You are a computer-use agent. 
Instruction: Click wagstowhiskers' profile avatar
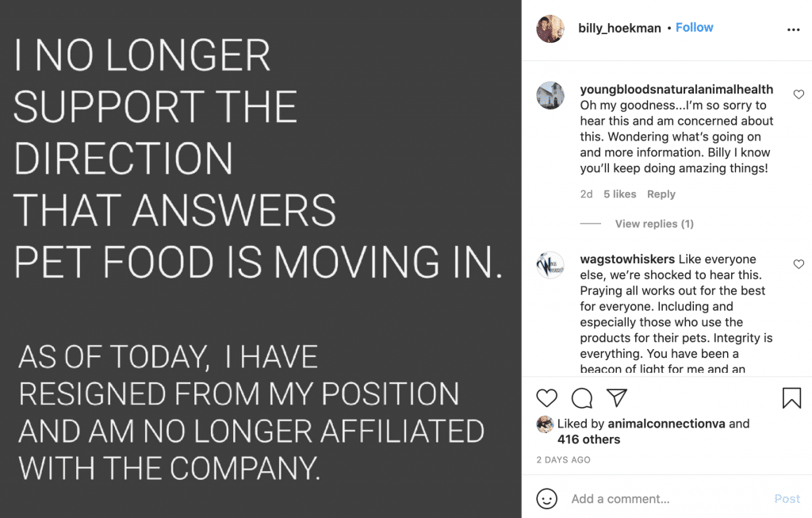click(x=550, y=265)
